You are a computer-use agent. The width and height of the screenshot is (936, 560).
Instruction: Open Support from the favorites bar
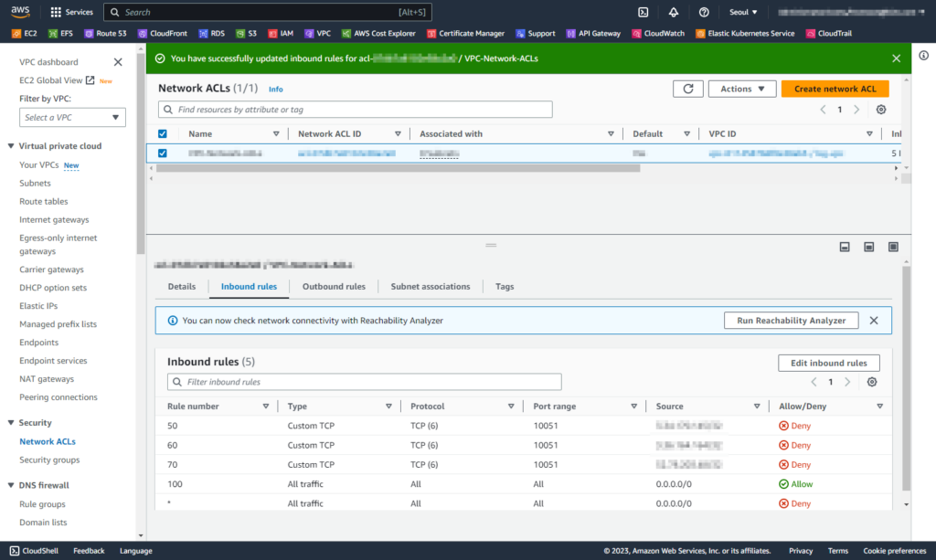(536, 34)
